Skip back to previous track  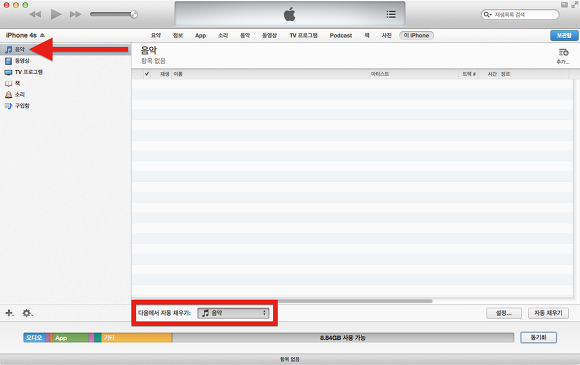(35, 14)
